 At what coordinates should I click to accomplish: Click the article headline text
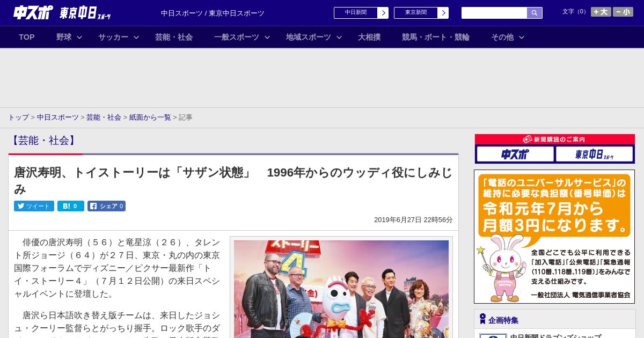click(x=233, y=181)
